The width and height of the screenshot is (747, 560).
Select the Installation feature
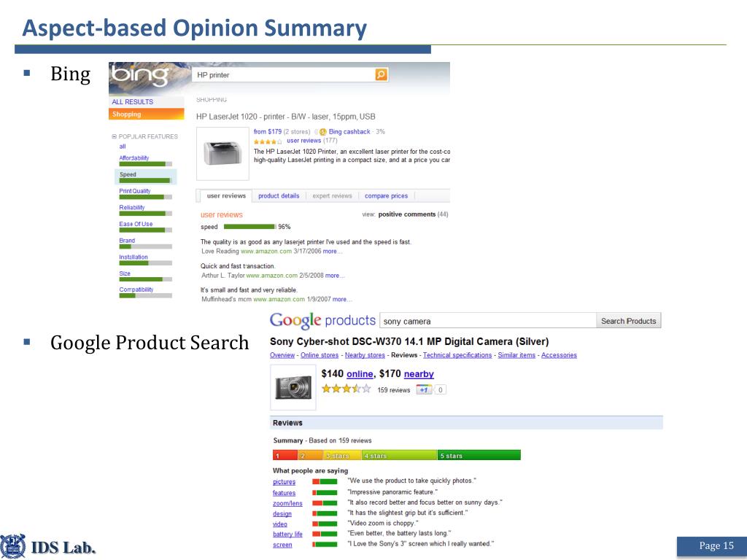[133, 257]
